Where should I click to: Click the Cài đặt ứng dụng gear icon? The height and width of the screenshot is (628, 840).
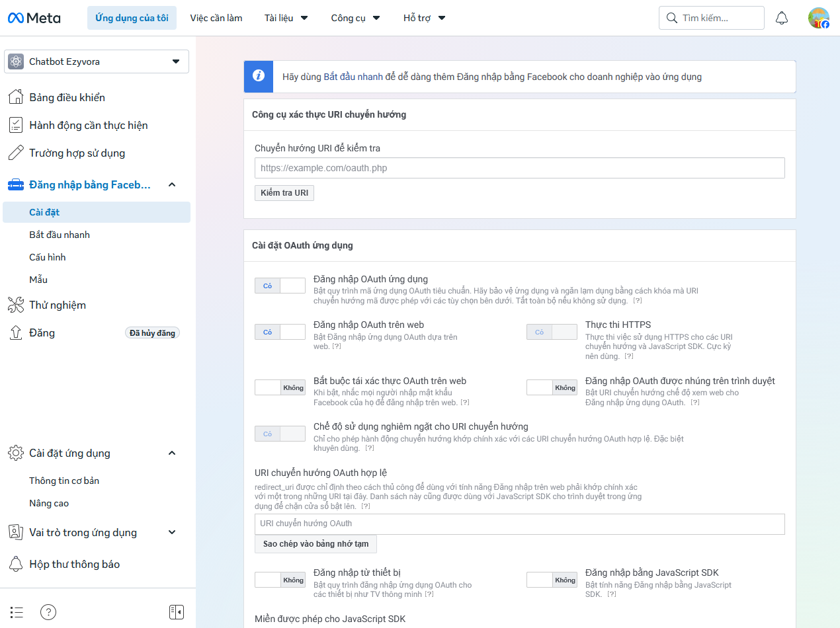pos(16,453)
